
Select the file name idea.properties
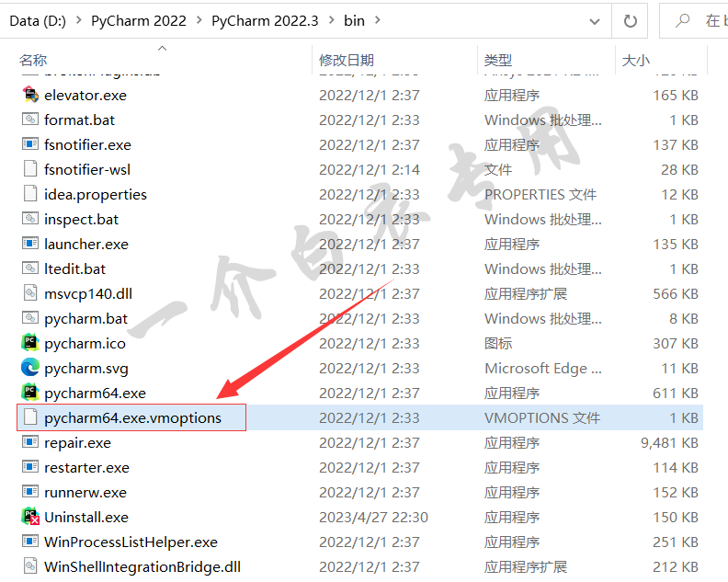click(96, 195)
